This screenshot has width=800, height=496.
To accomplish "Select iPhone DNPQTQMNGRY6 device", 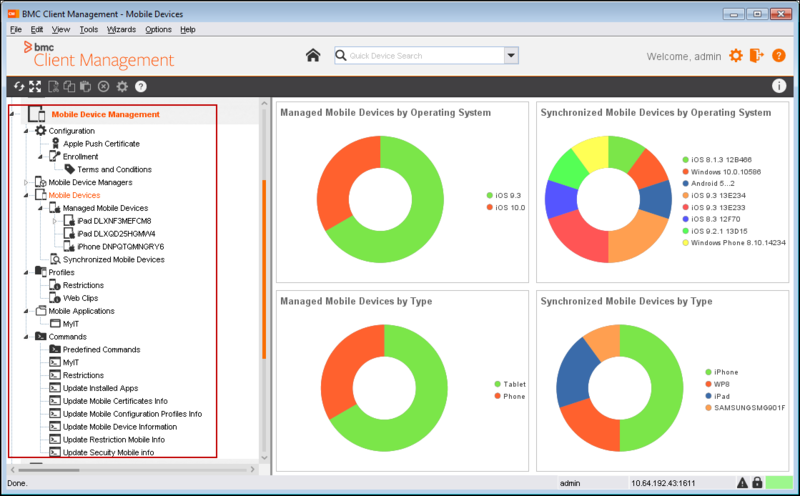I will click(120, 246).
